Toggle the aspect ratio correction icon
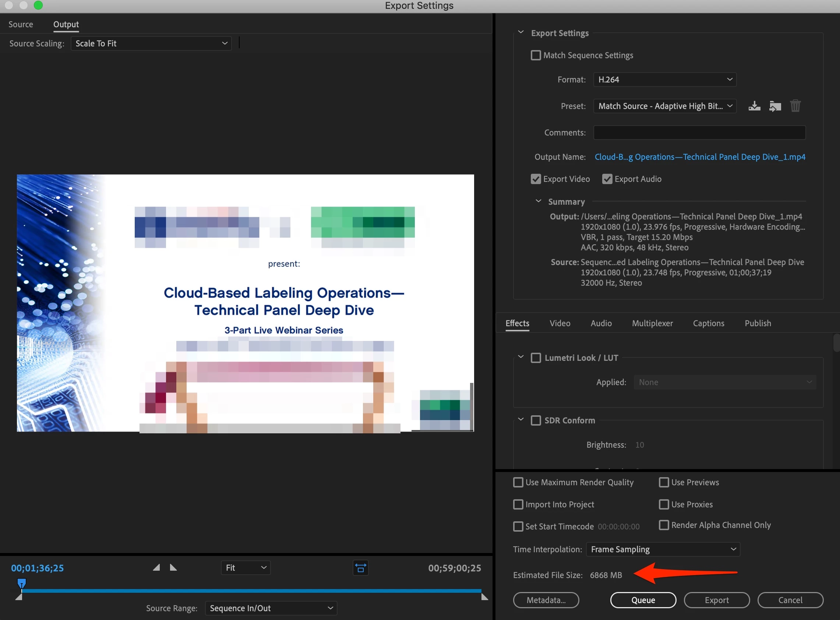The height and width of the screenshot is (620, 840). click(360, 568)
